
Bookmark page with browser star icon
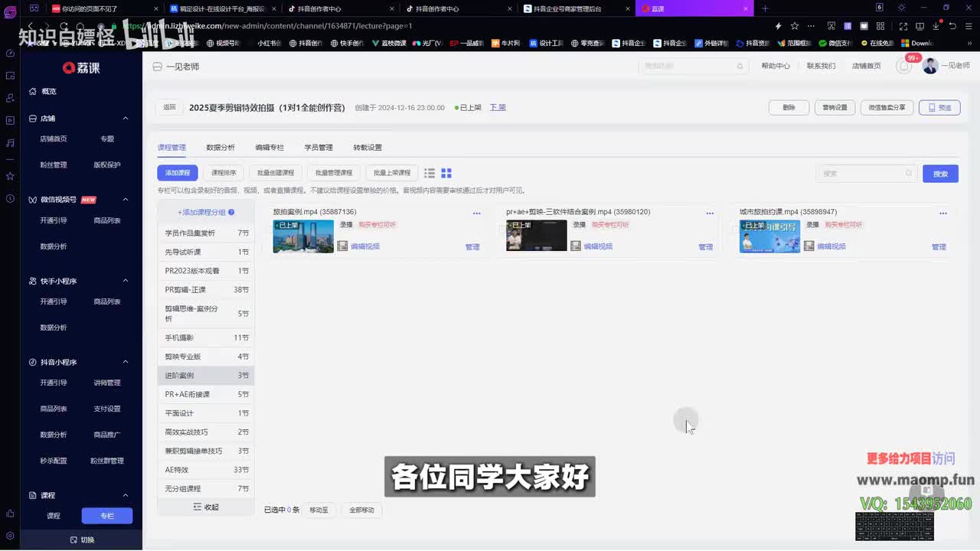[795, 26]
